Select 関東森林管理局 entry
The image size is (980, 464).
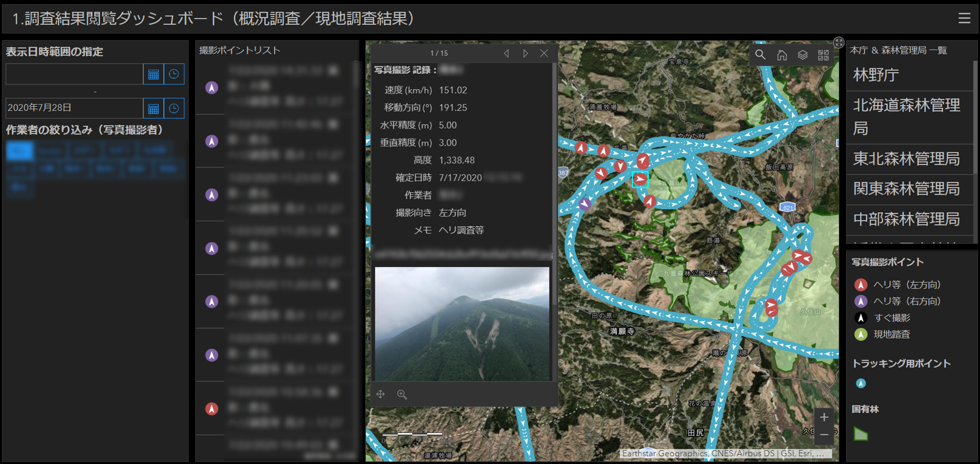coord(907,189)
